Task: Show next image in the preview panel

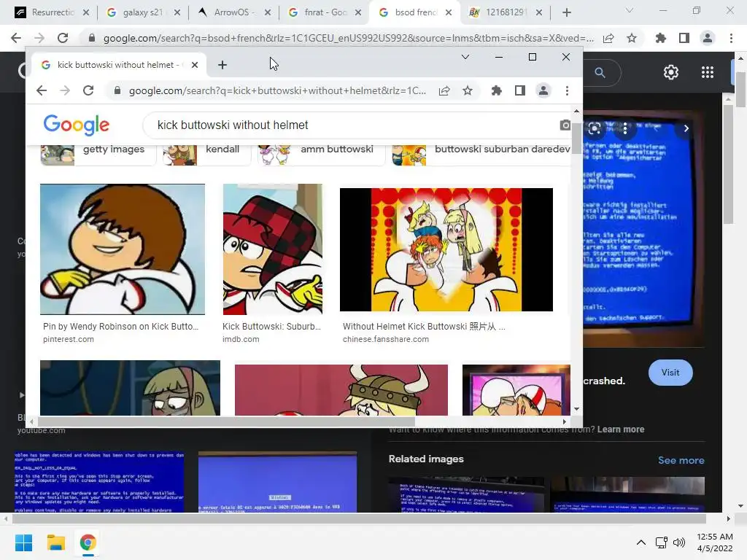Action: (x=686, y=128)
